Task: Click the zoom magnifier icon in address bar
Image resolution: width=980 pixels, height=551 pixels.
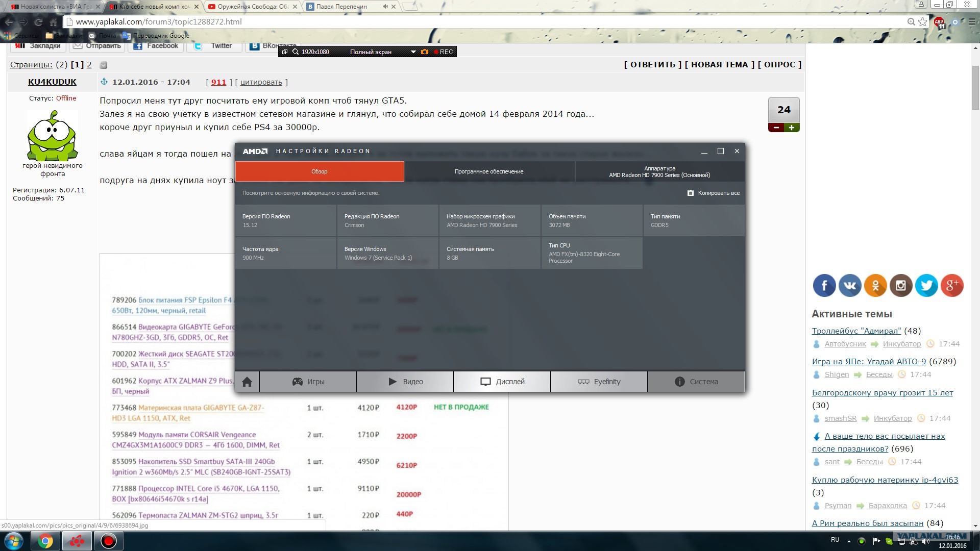Action: (911, 22)
